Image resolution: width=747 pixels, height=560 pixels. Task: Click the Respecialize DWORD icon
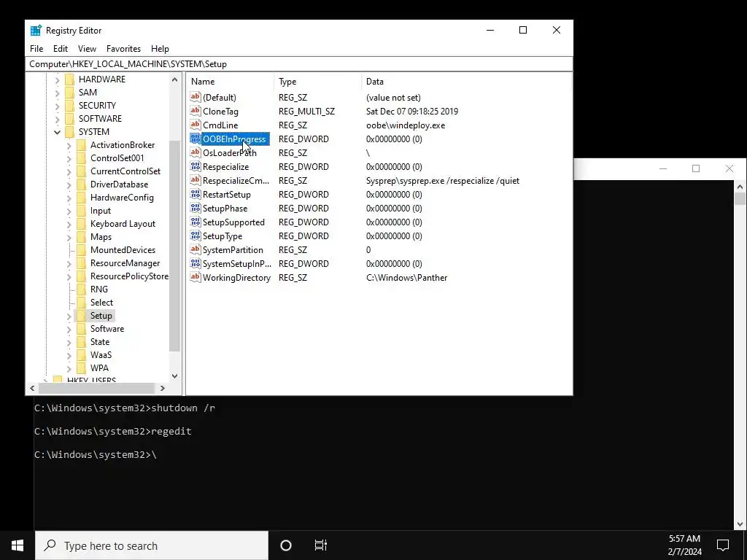coord(196,166)
